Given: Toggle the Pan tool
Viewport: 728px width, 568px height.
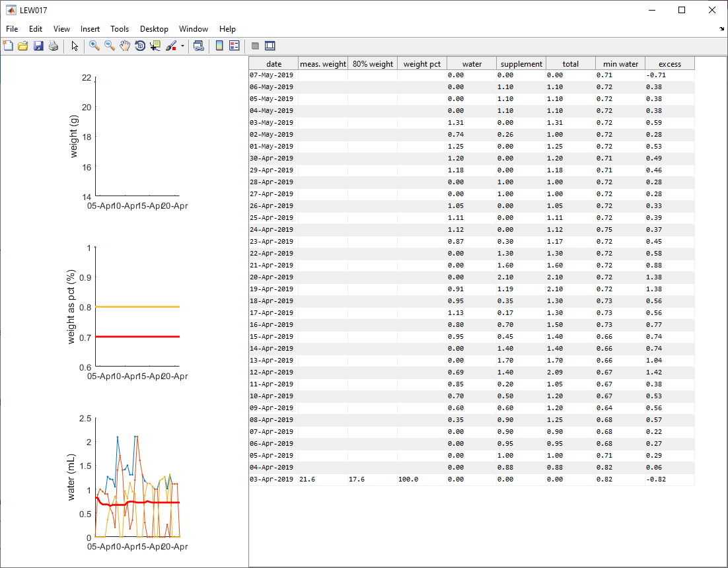Looking at the screenshot, I should coord(124,46).
